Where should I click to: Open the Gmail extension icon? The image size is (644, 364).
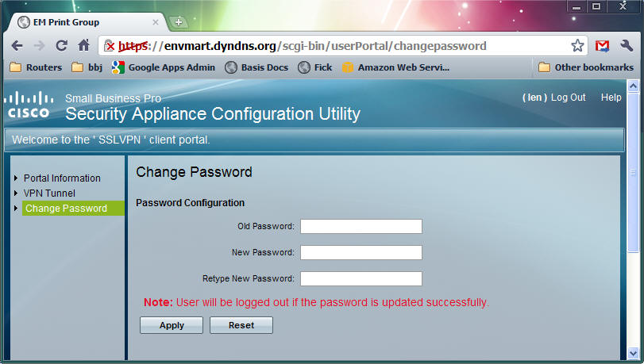[x=603, y=46]
